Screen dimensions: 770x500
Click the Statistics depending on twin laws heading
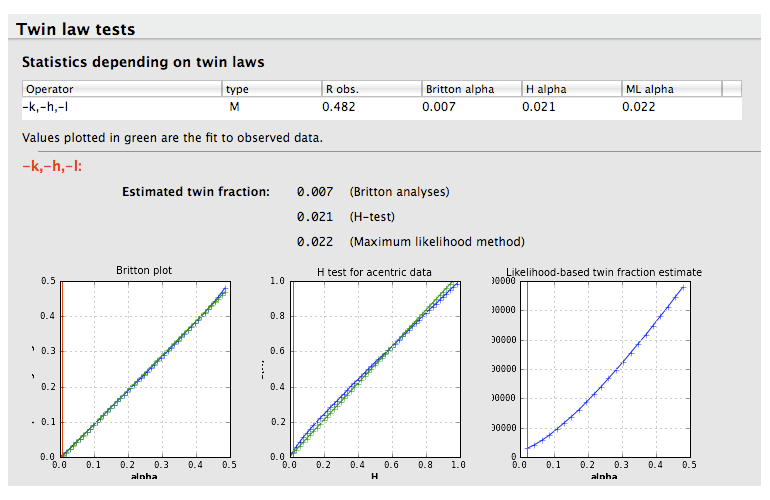point(143,62)
